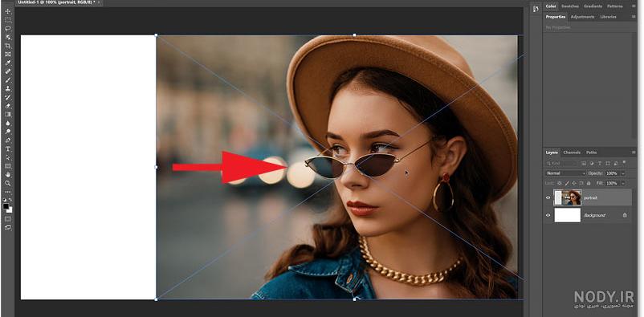This screenshot has height=317, width=644.
Task: Enable the filter for type layers
Action: [600, 164]
